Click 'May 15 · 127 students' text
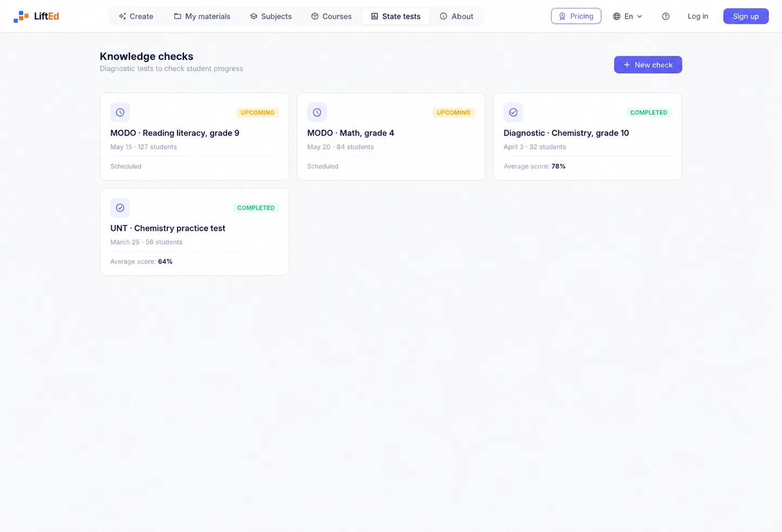 (x=143, y=147)
